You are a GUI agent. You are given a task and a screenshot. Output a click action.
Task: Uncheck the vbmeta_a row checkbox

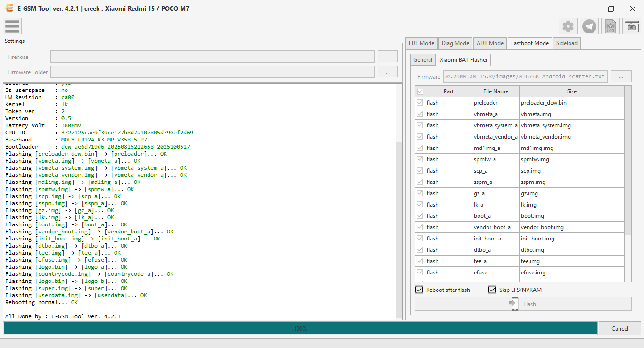[x=420, y=114]
